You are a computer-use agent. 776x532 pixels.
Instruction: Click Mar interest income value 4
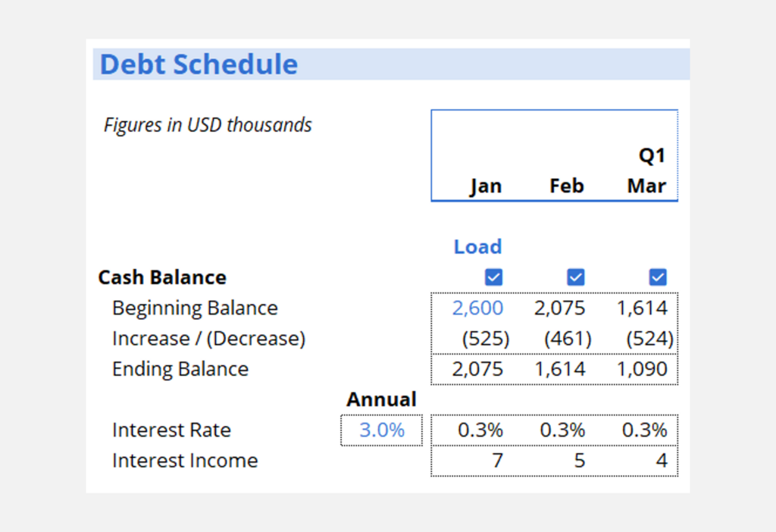[x=661, y=461]
